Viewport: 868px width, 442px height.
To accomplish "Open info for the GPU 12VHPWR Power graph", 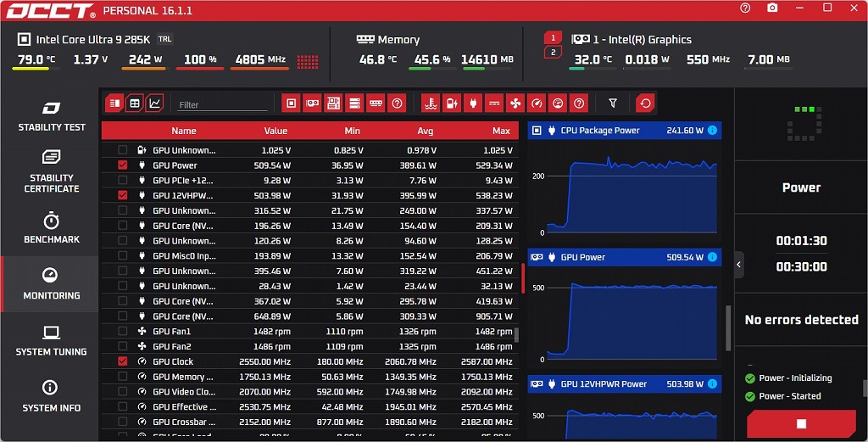I will (x=712, y=383).
